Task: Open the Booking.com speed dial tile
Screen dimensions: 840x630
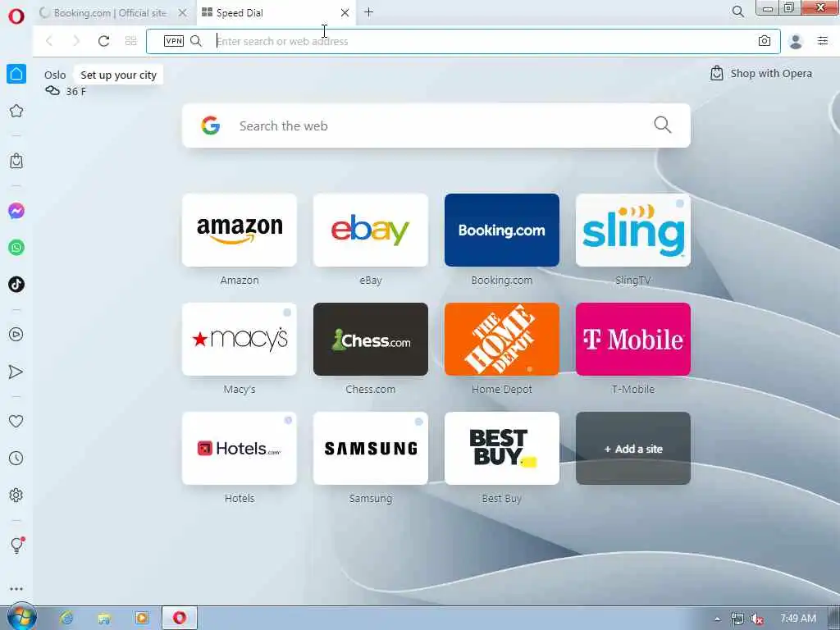Action: pos(502,230)
